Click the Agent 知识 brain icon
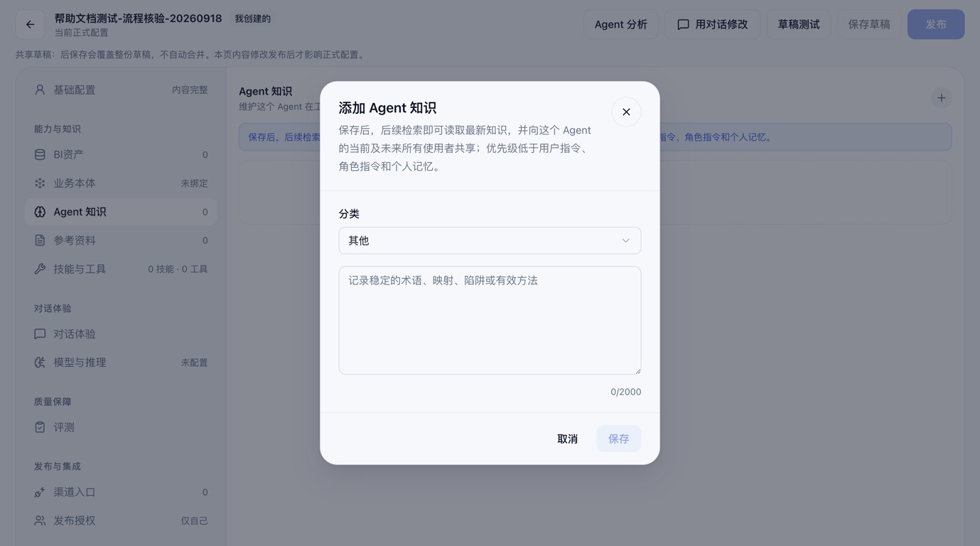980x546 pixels. pos(40,212)
